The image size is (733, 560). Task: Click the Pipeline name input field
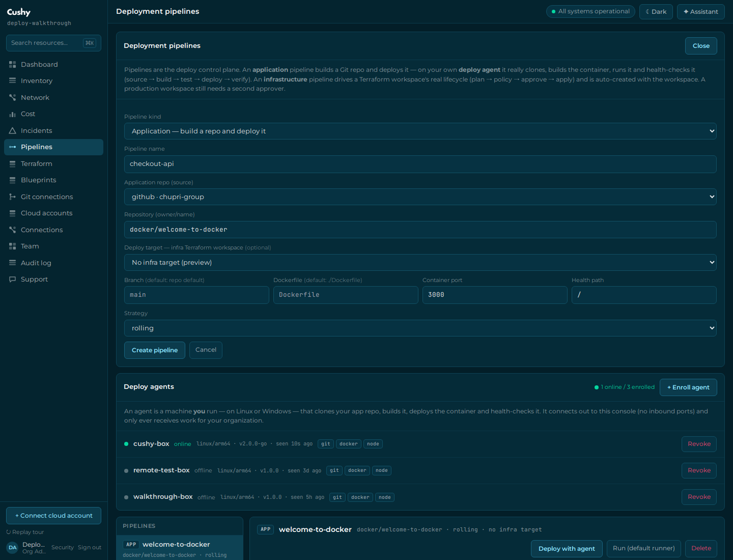tap(420, 164)
